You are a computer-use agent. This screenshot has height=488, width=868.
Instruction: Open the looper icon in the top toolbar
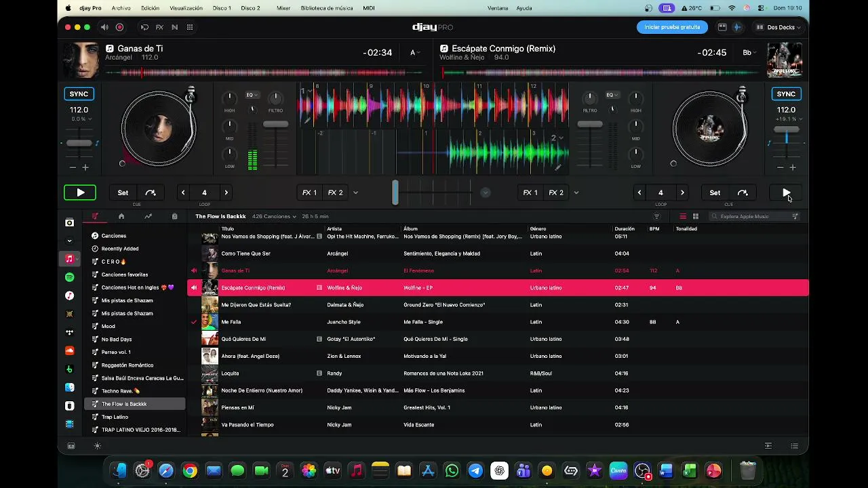[144, 27]
